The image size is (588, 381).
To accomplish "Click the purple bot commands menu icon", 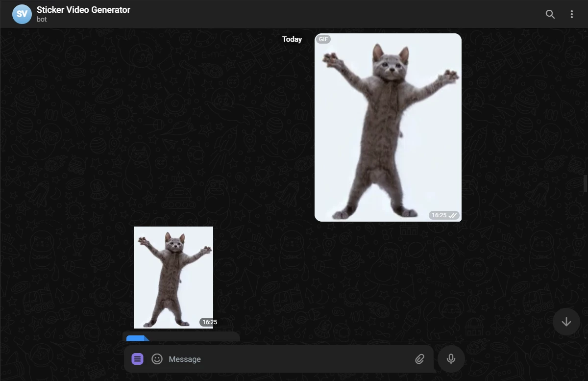I will pyautogui.click(x=138, y=359).
